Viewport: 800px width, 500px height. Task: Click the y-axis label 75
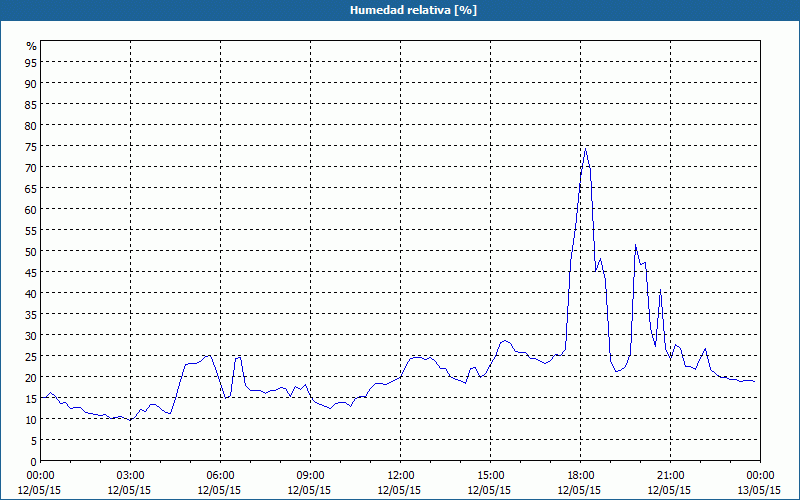click(x=31, y=146)
